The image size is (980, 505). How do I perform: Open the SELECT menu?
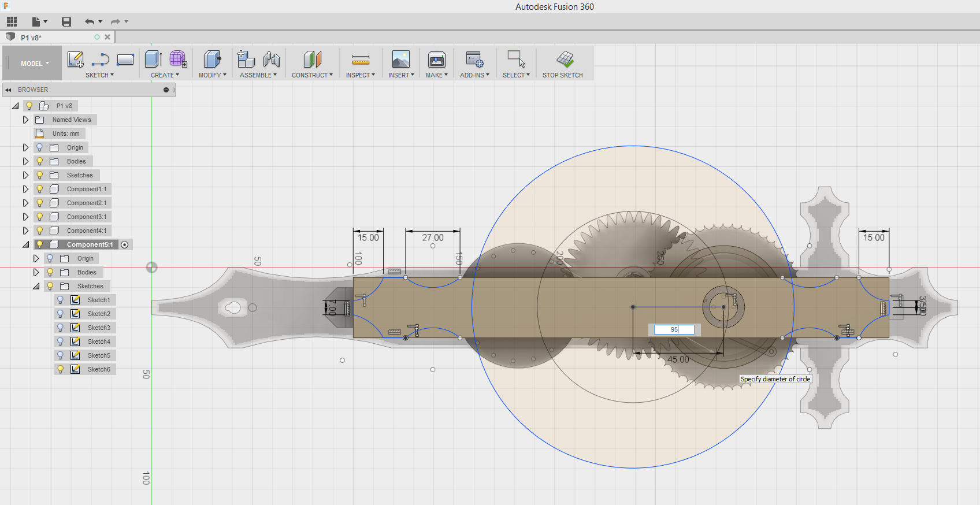(516, 75)
